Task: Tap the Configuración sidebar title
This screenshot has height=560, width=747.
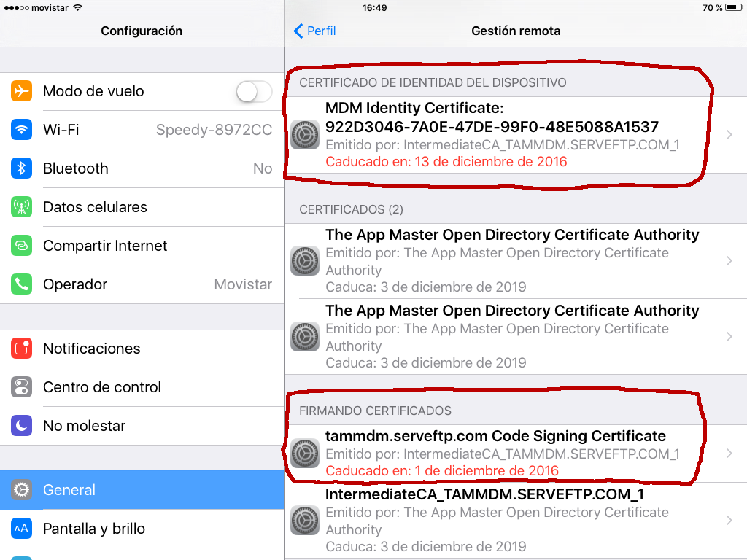Action: point(142,31)
